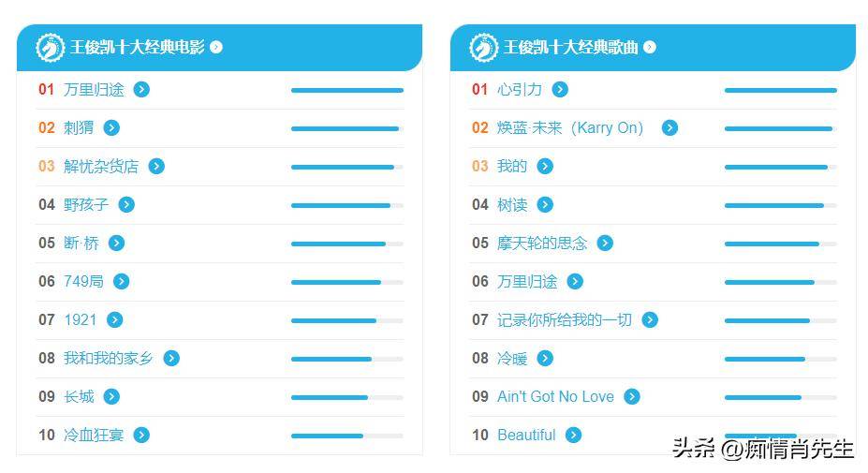The width and height of the screenshot is (868, 473).
Task: Click arrow icon next to 心引力
Action: [560, 89]
